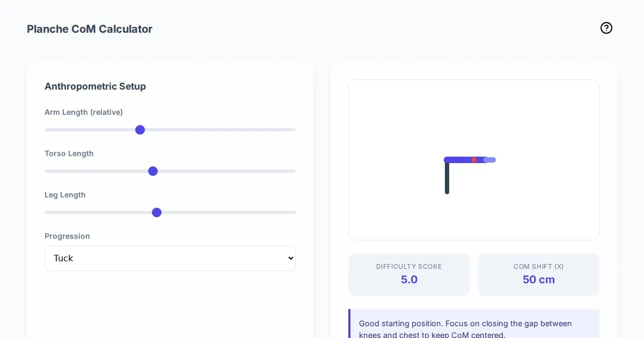The width and height of the screenshot is (644, 338).
Task: Click the Torso Length slider handle
Action: coord(153,171)
